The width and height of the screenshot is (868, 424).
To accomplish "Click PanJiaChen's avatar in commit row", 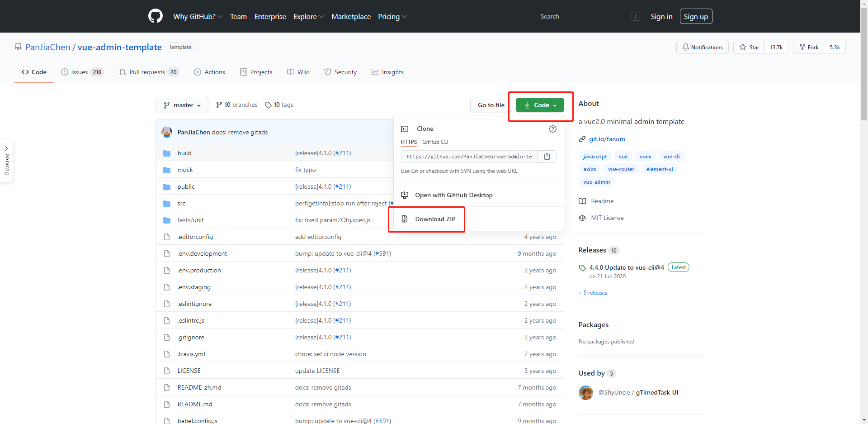I will tap(167, 132).
